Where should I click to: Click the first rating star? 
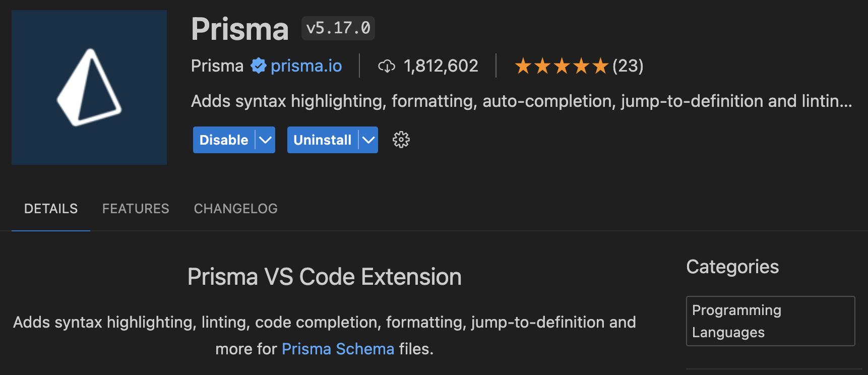coord(523,66)
